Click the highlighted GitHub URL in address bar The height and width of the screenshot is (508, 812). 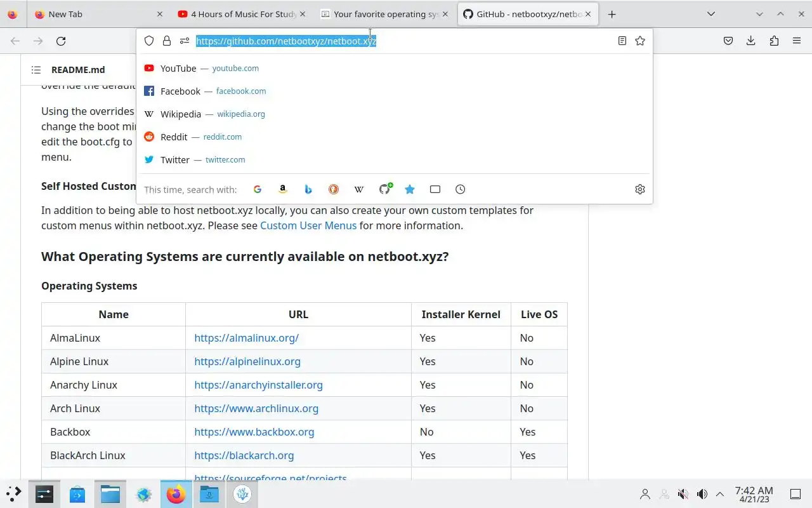pos(286,41)
